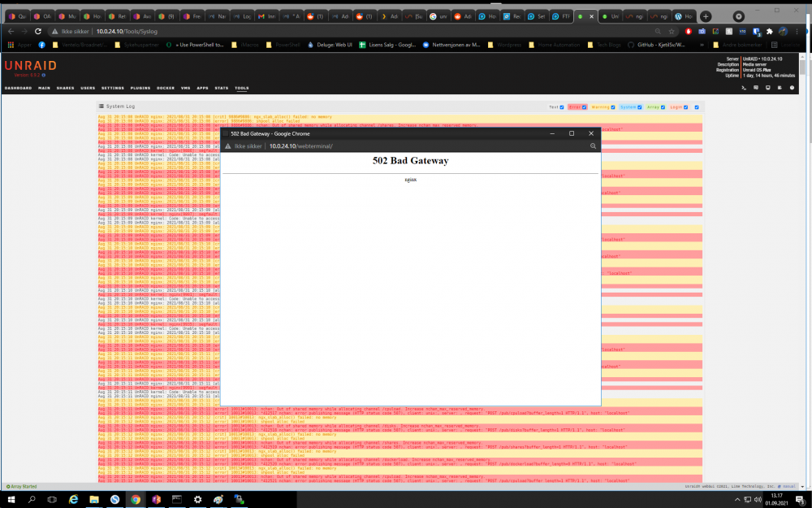Image resolution: width=812 pixels, height=508 pixels.
Task: Go to Unraid MAIN menu
Action: pos(44,88)
